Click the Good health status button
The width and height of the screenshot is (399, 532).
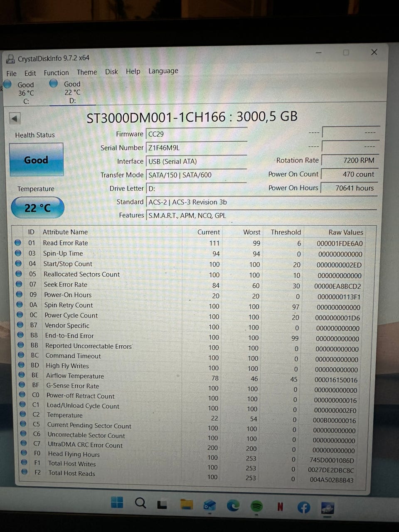(x=36, y=160)
